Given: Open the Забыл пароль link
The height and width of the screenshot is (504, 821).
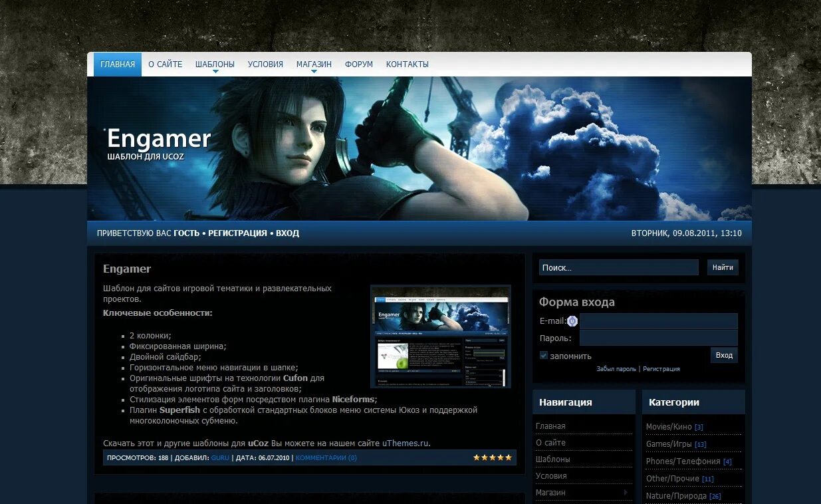Looking at the screenshot, I should click(x=616, y=369).
